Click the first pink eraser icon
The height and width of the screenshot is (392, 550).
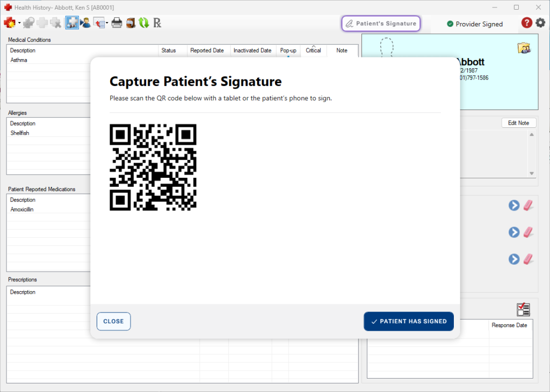529,205
